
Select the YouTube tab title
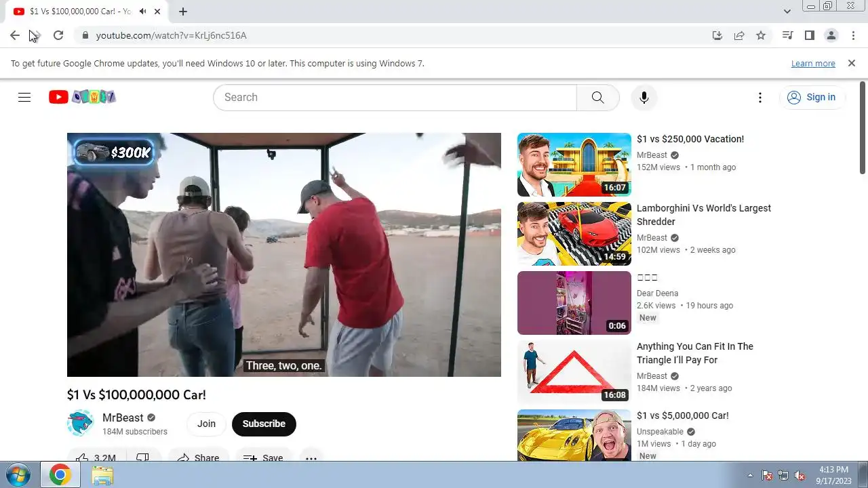[x=80, y=12]
